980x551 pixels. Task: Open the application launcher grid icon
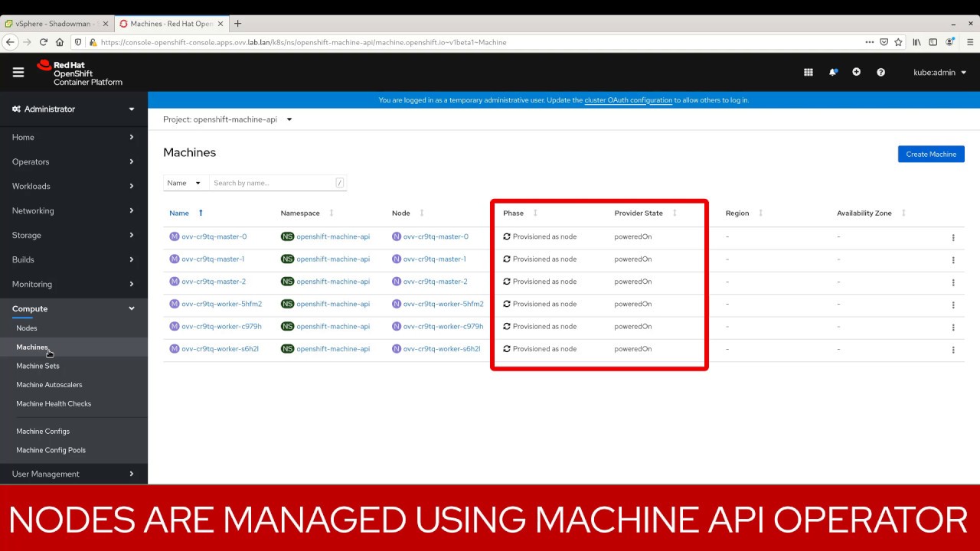pyautogui.click(x=808, y=72)
